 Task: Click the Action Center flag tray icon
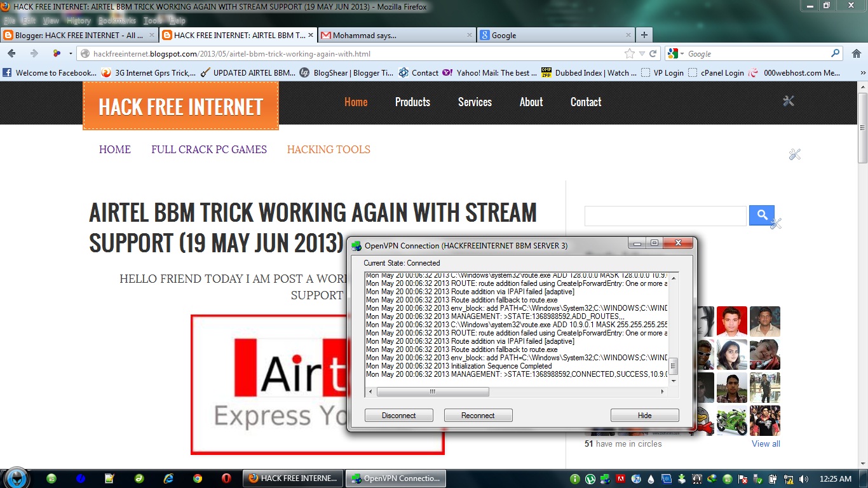(743, 479)
